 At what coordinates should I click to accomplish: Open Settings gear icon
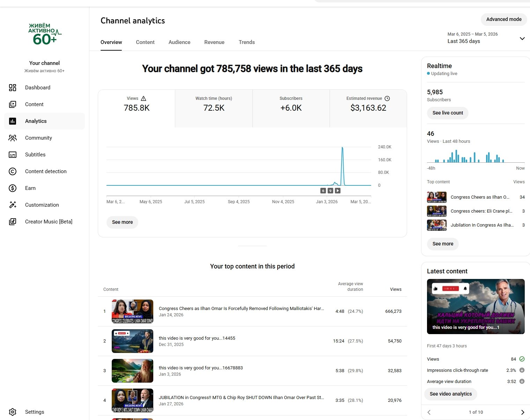[13, 412]
